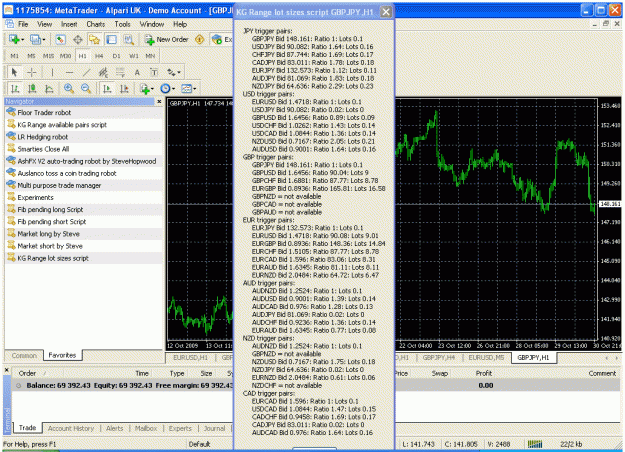The image size is (625, 452).
Task: Toggle the H4 timeframe button
Action: [x=99, y=56]
